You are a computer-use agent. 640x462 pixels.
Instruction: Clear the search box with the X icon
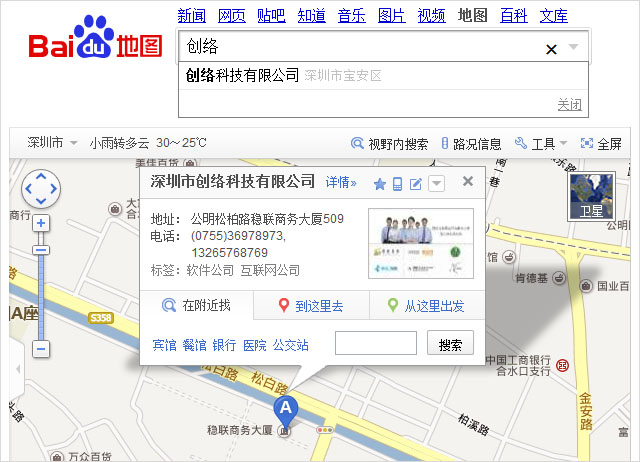[551, 48]
